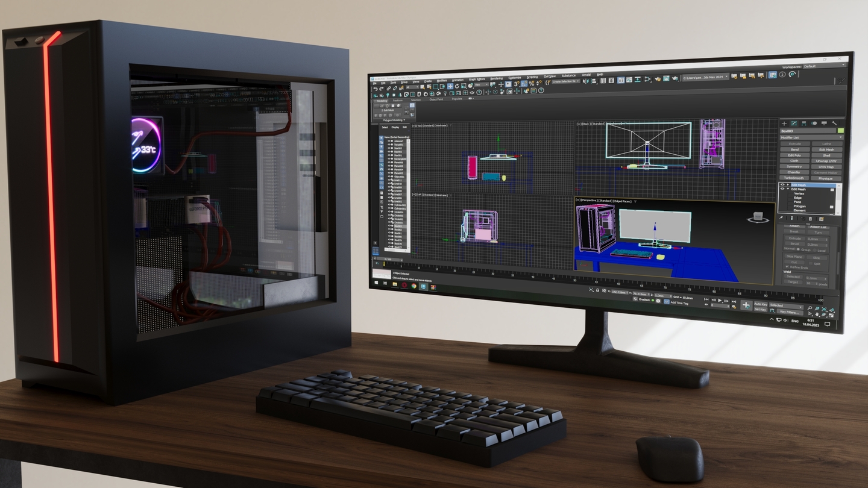Apply the Bend modifier button

(x=795, y=149)
